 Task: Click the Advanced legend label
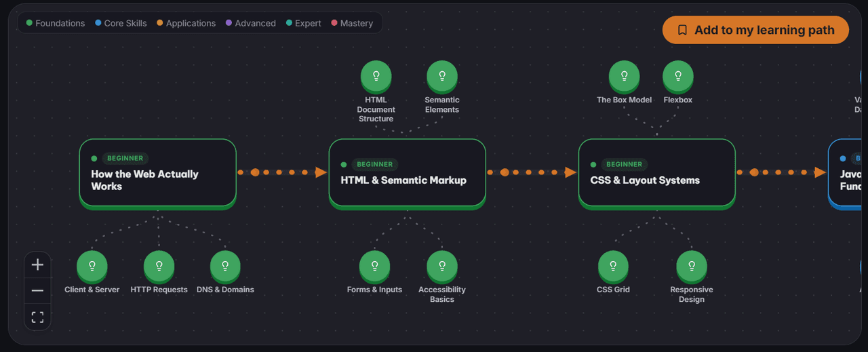tap(255, 23)
